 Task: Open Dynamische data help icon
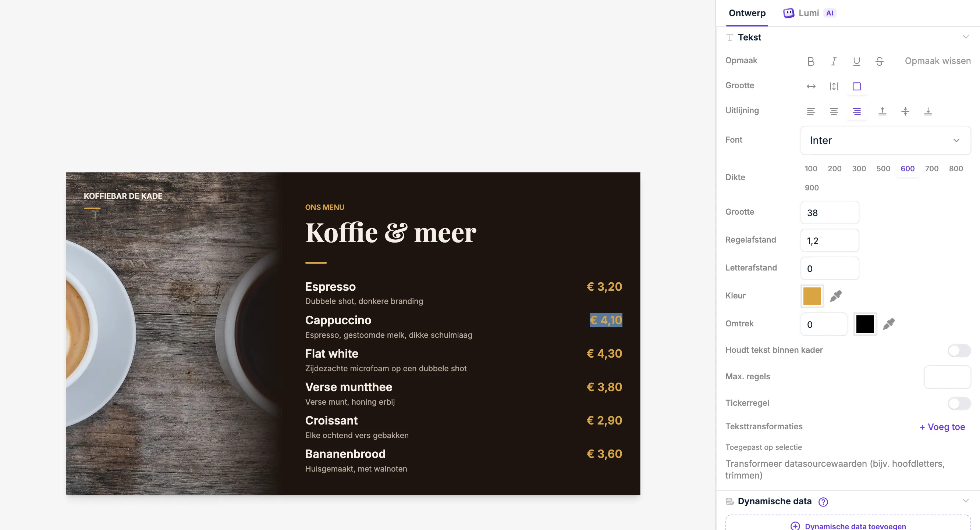[x=823, y=502]
